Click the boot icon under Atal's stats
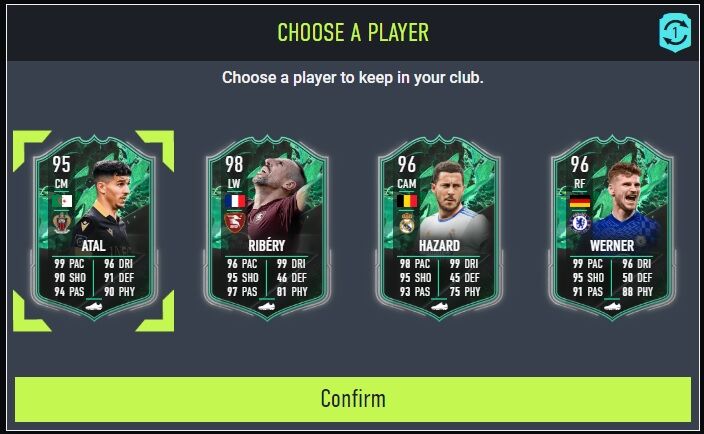 94,307
